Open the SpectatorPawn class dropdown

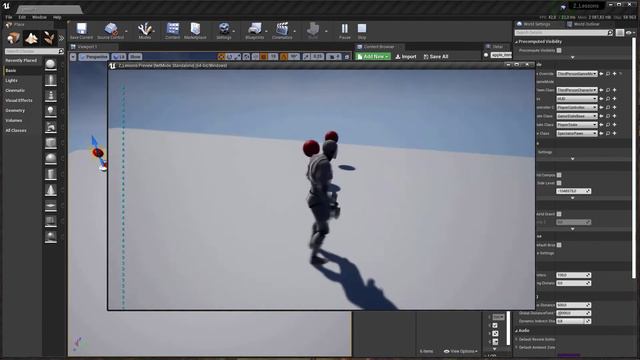577,133
